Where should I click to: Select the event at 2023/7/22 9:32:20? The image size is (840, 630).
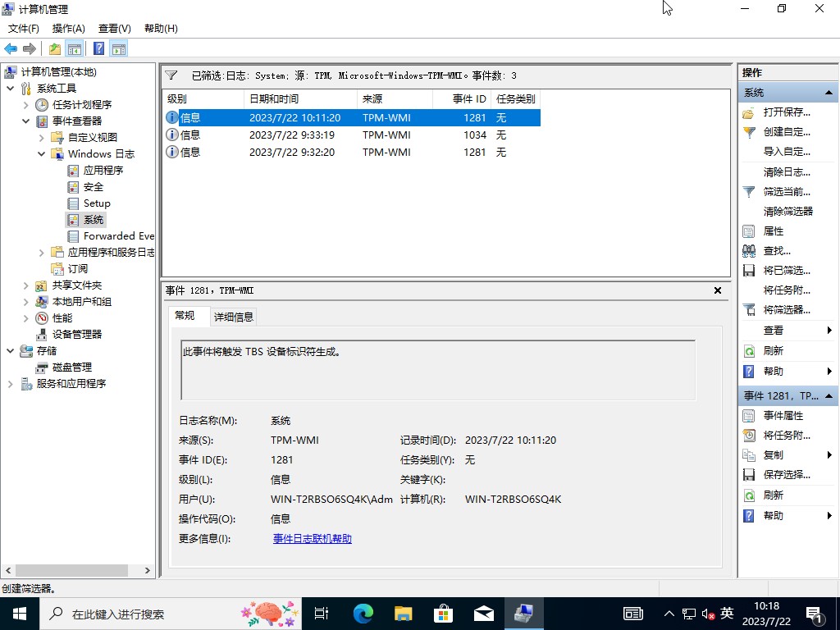[351, 152]
